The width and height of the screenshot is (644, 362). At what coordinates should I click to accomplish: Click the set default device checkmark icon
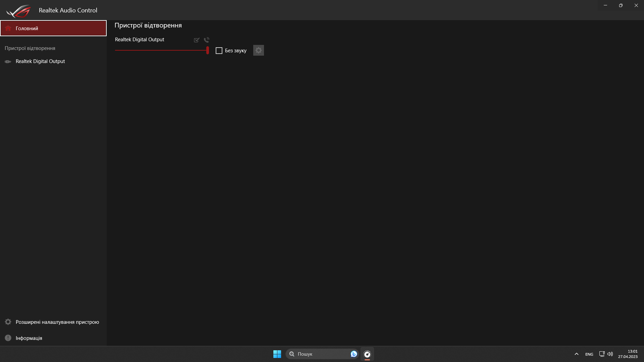197,40
